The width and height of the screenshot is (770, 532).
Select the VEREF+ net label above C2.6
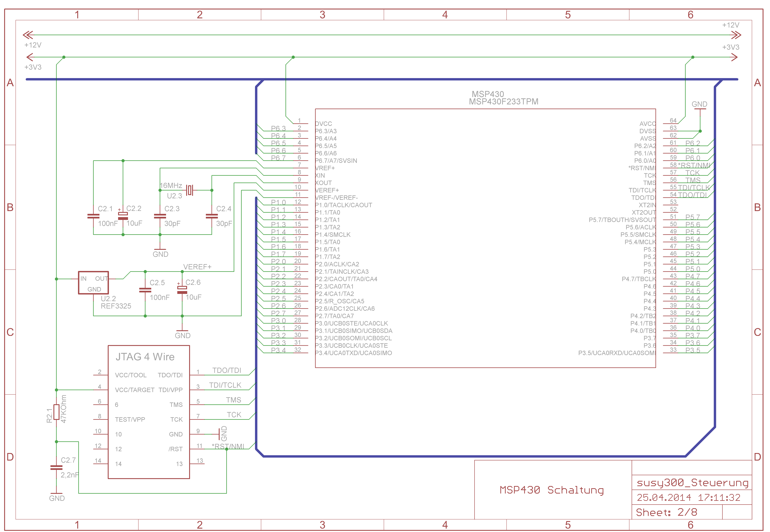tap(197, 267)
